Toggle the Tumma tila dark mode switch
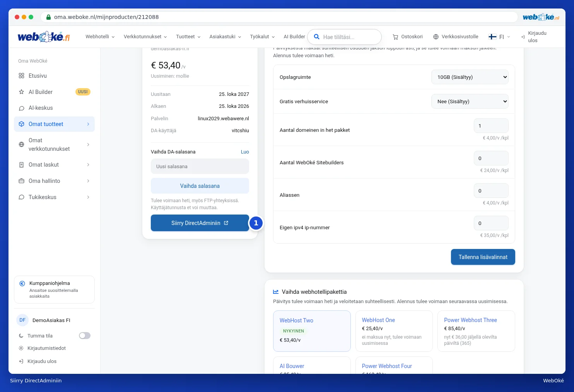The image size is (574, 392). [85, 336]
